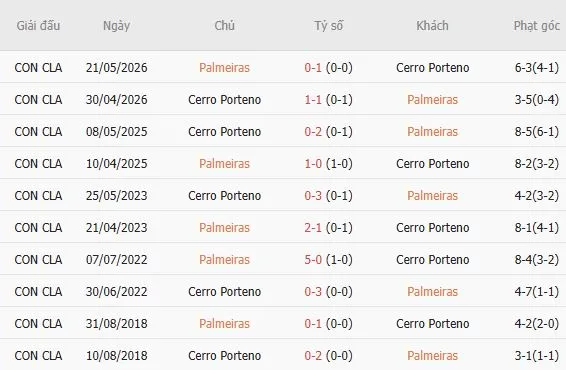
Task: Click the Tỷ số column header
Action: pyautogui.click(x=328, y=26)
